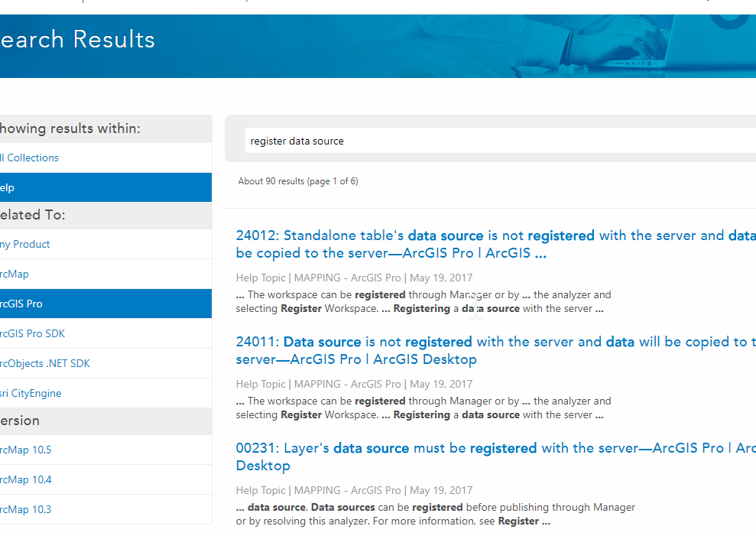756x536 pixels.
Task: Filter results by ArcGIS Pro SDK
Action: pyautogui.click(x=33, y=333)
